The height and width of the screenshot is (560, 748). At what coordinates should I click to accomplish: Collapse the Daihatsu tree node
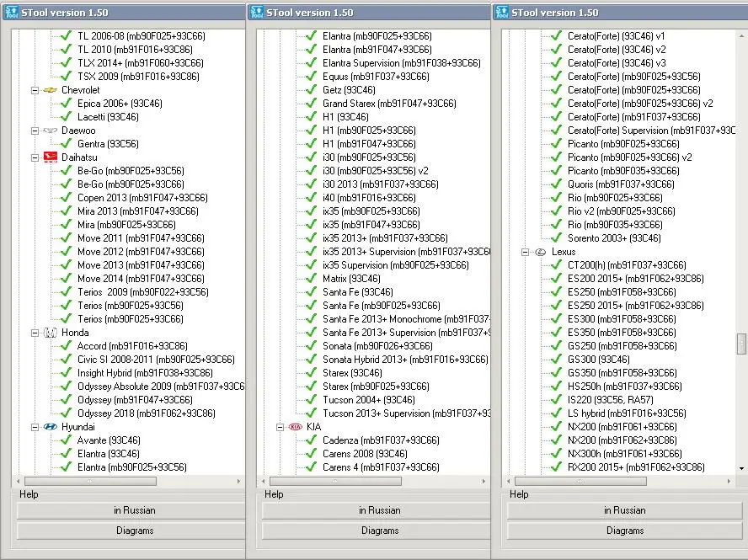tap(35, 157)
